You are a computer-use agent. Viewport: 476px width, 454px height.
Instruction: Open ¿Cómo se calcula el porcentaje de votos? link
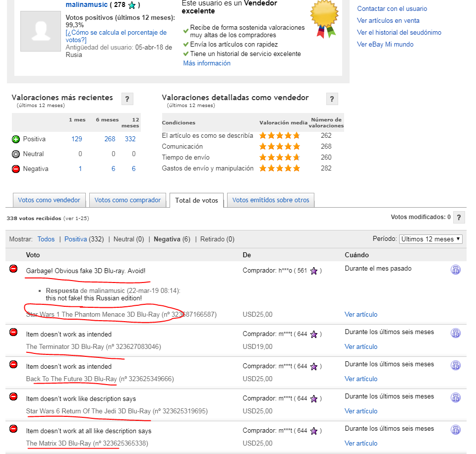pos(116,36)
